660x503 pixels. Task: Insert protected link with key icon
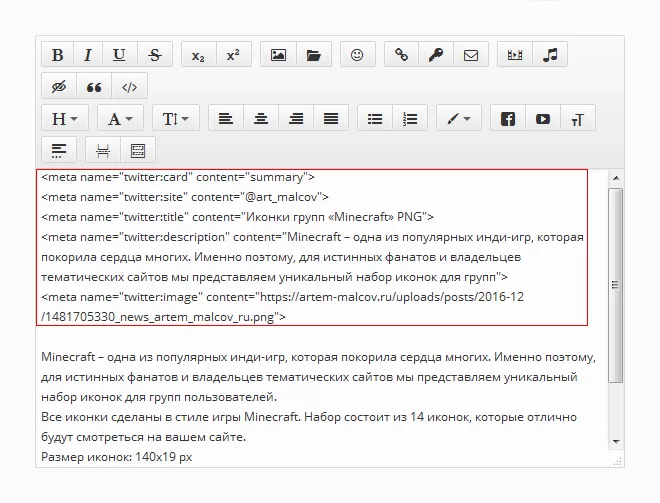436,55
